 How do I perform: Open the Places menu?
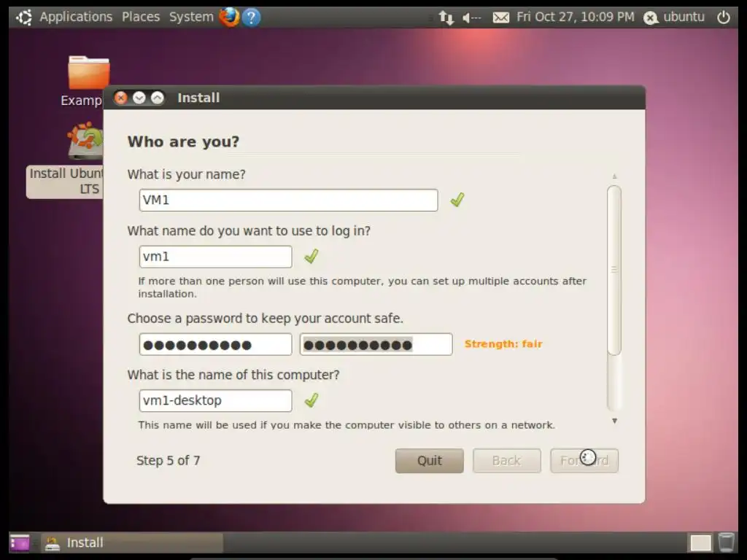point(141,17)
